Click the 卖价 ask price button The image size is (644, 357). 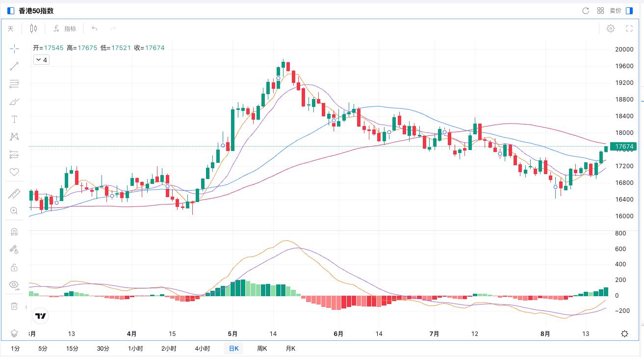(616, 11)
